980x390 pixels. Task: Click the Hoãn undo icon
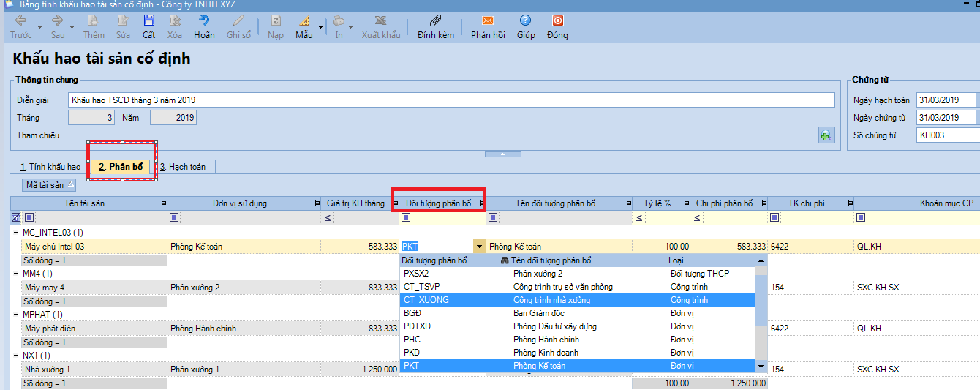click(204, 20)
